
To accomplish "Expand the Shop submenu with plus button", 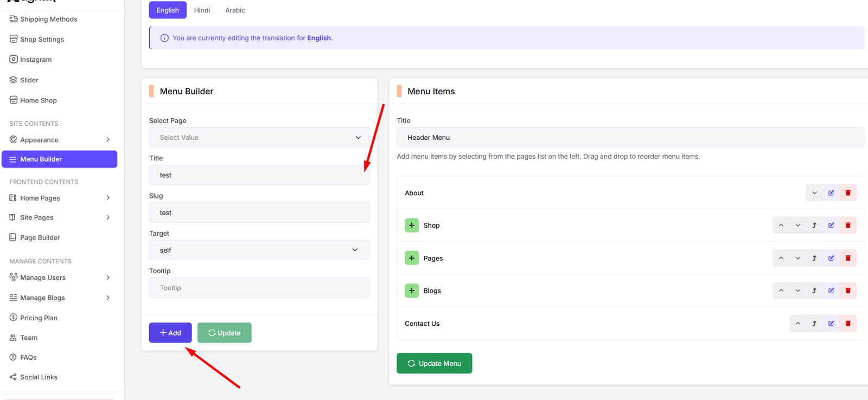I will (412, 225).
